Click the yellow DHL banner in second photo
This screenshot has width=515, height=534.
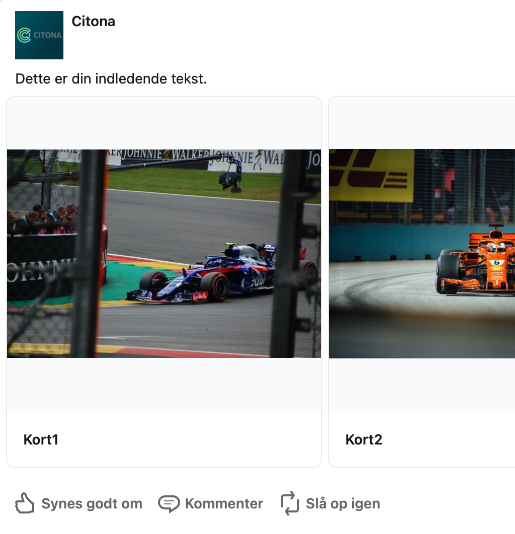[372, 175]
